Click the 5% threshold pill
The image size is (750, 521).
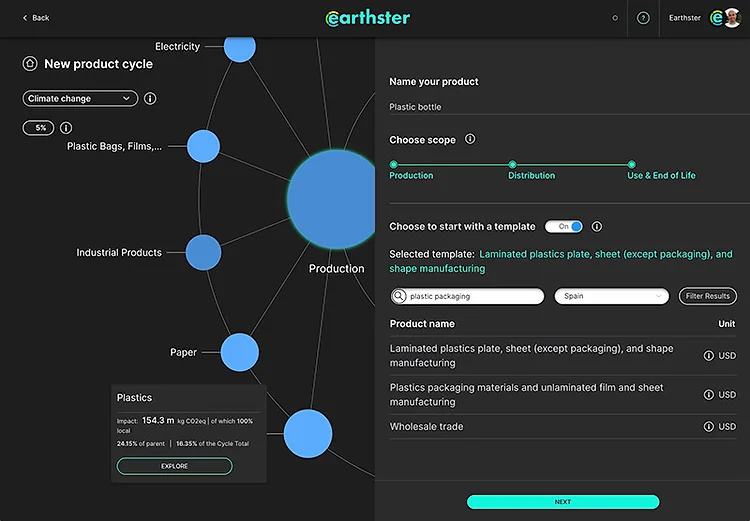38,128
